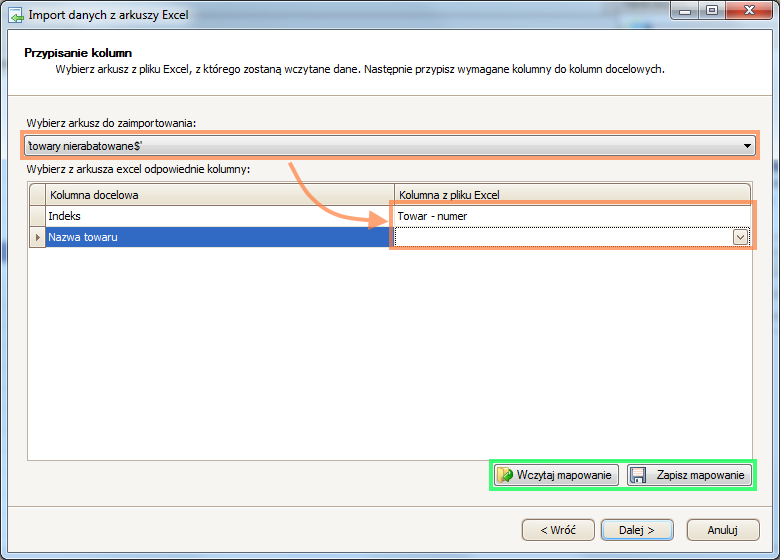Image resolution: width=780 pixels, height=560 pixels.
Task: Open the Excel column dropdown for Nazwa towaru
Action: [x=740, y=237]
